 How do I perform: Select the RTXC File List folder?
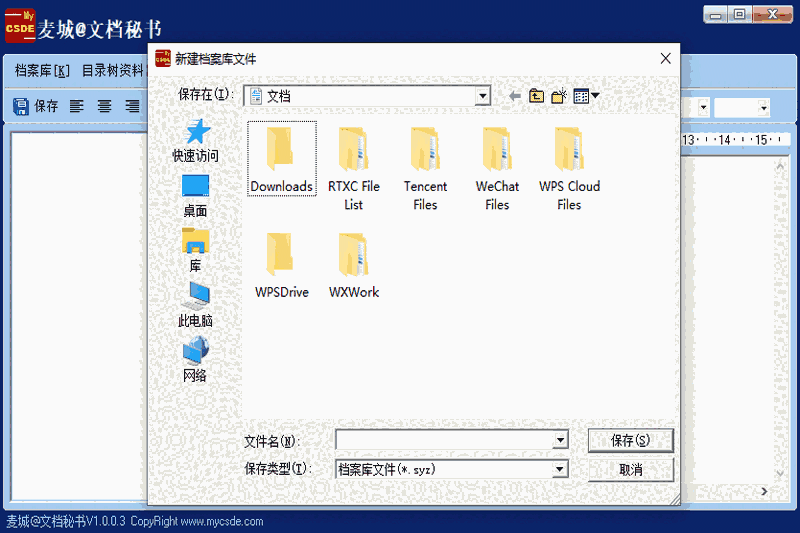[x=354, y=168]
